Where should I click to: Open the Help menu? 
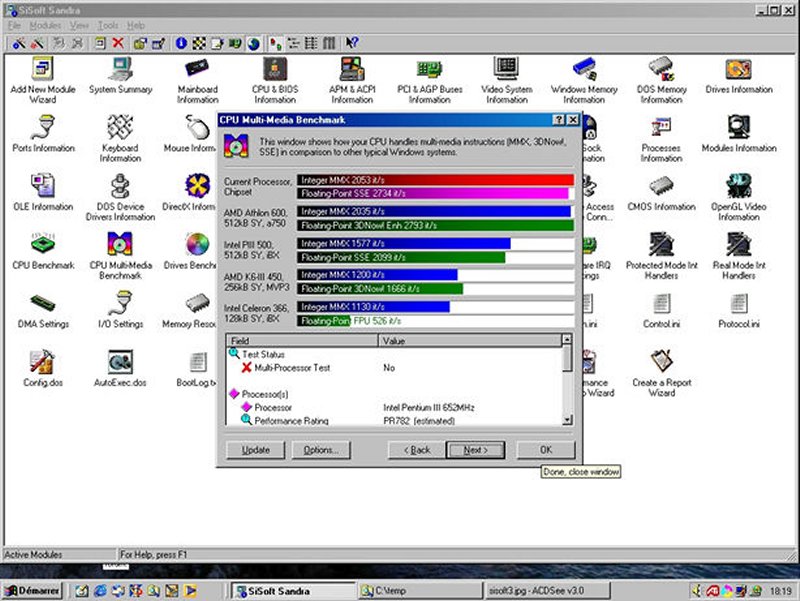(x=136, y=25)
